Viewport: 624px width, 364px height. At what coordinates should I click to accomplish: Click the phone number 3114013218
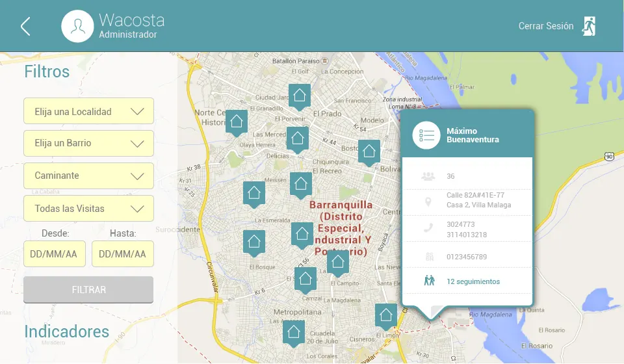(467, 235)
